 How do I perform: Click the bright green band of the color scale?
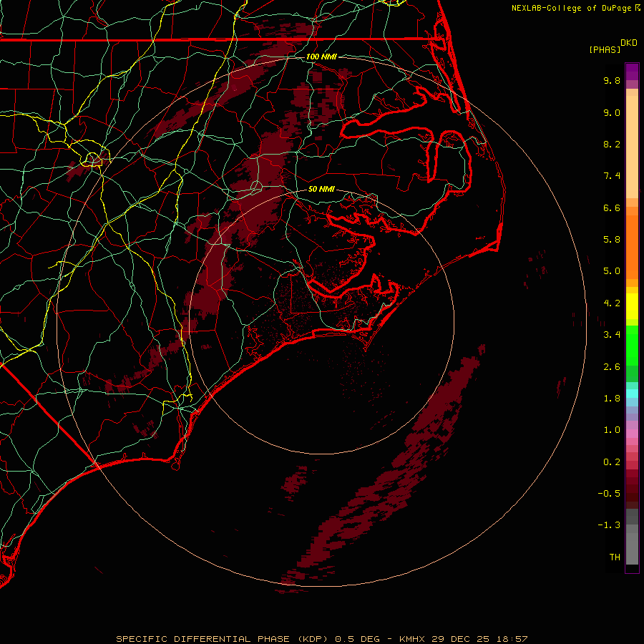[632, 345]
